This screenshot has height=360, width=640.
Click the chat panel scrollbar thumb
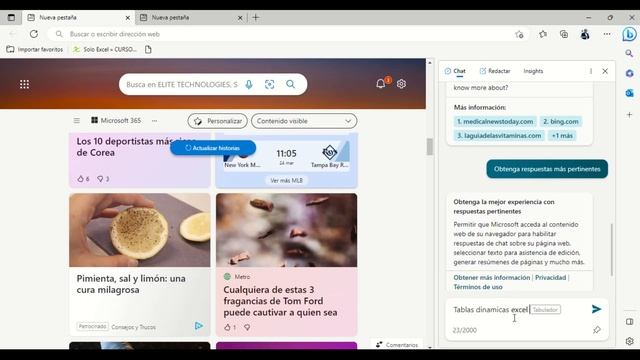611,250
